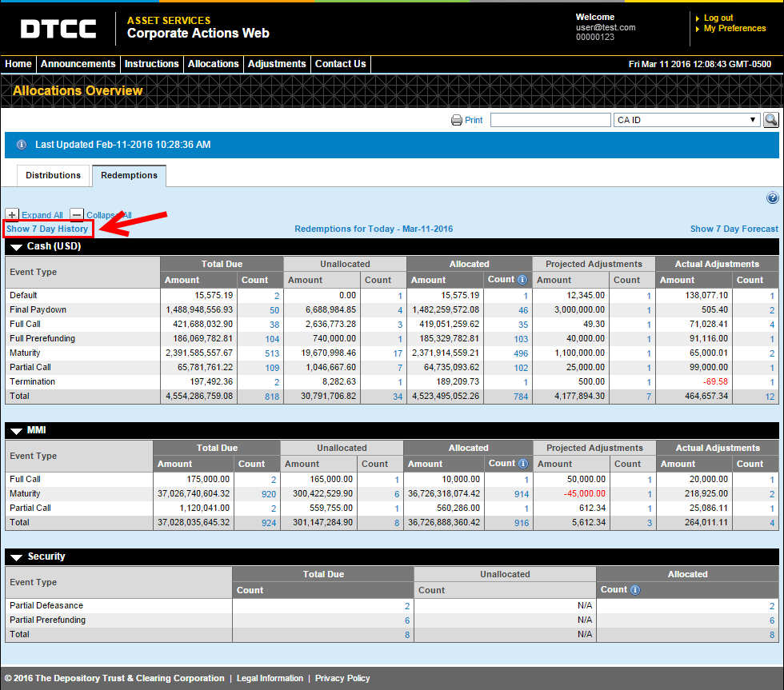Open Maturity Total Due count 513
Image resolution: width=784 pixels, height=690 pixels.
(271, 353)
